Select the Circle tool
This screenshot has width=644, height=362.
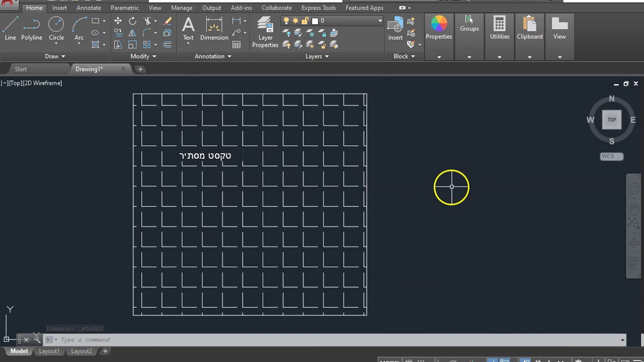pos(56,28)
